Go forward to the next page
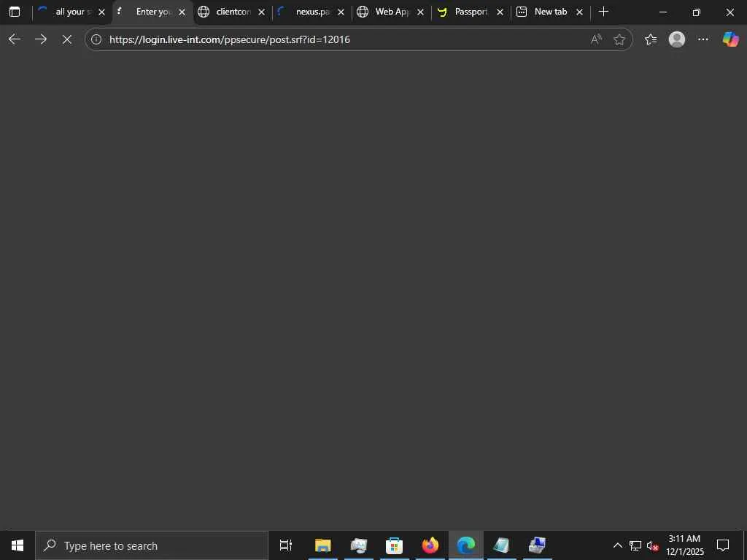 (41, 39)
